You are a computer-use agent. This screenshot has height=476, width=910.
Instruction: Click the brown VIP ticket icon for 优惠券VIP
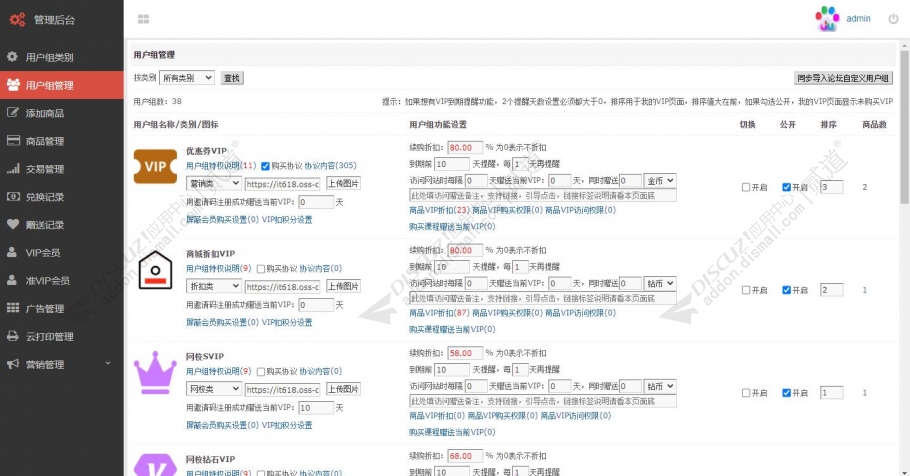click(x=156, y=167)
